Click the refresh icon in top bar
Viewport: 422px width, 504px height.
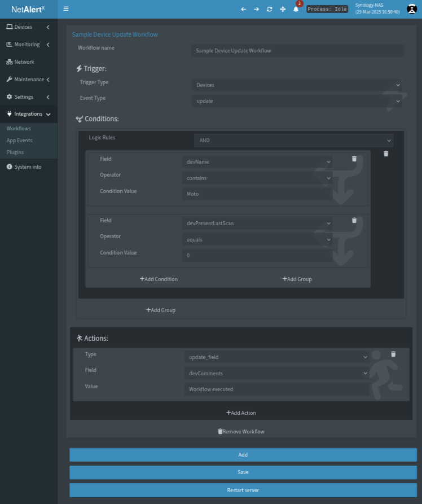(x=270, y=9)
